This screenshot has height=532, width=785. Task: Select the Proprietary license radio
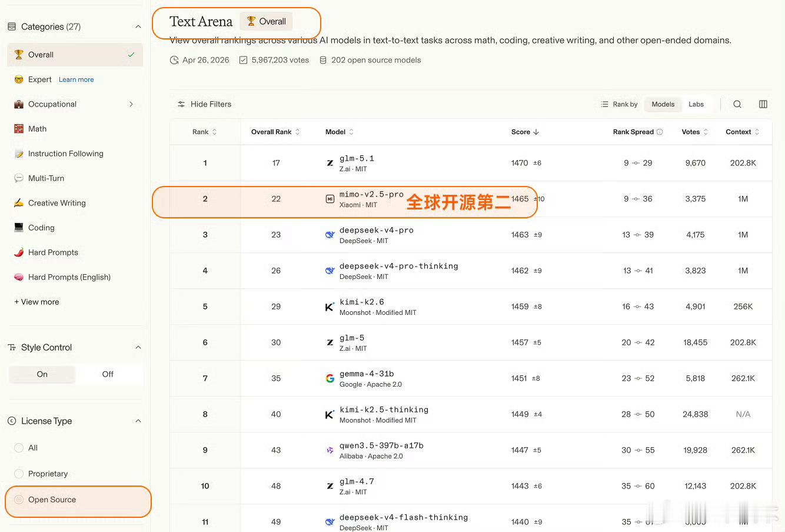(19, 474)
